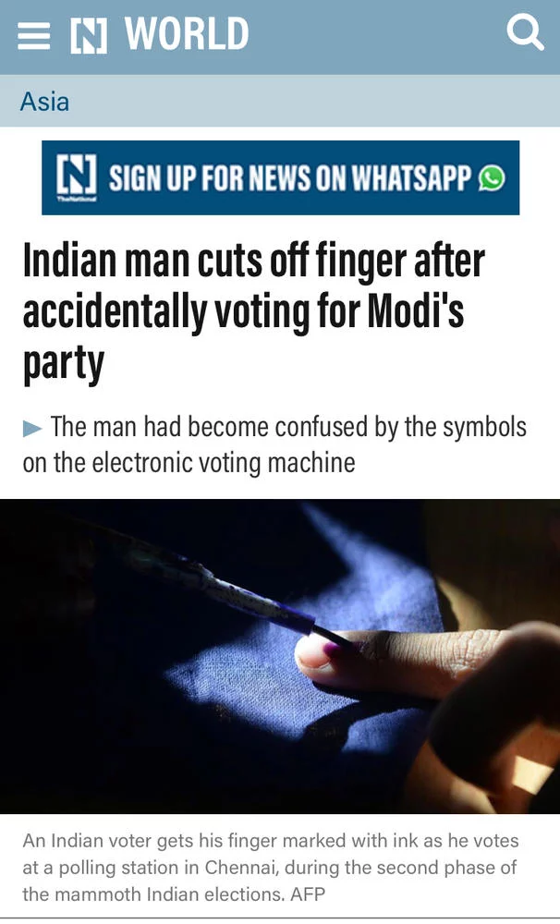Click Modi's in the article headline
The height and width of the screenshot is (924, 560).
pyautogui.click(x=416, y=311)
